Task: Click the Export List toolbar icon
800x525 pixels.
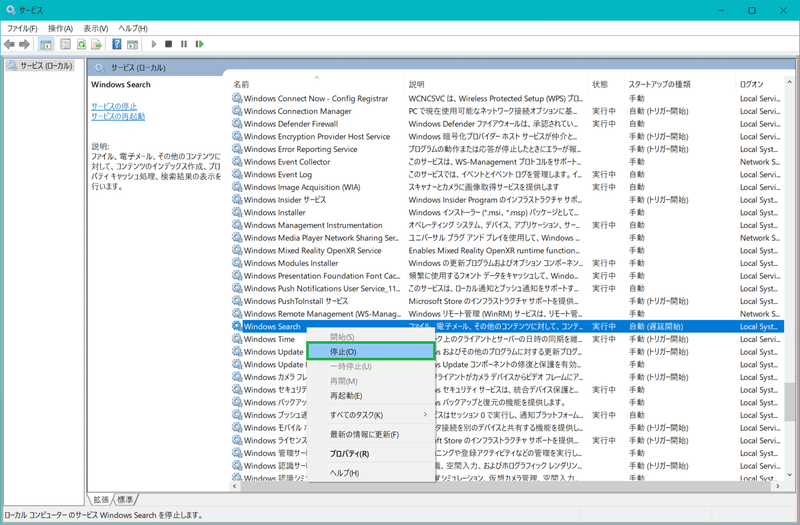Action: [x=96, y=44]
